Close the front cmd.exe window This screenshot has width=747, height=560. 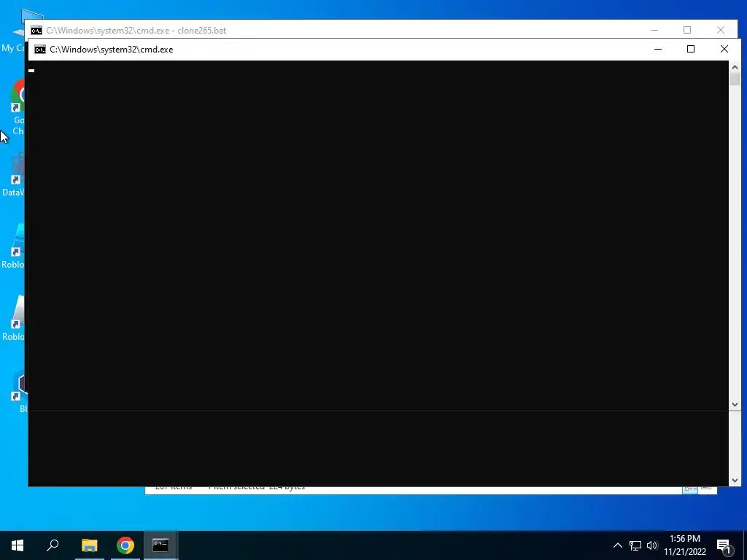724,49
